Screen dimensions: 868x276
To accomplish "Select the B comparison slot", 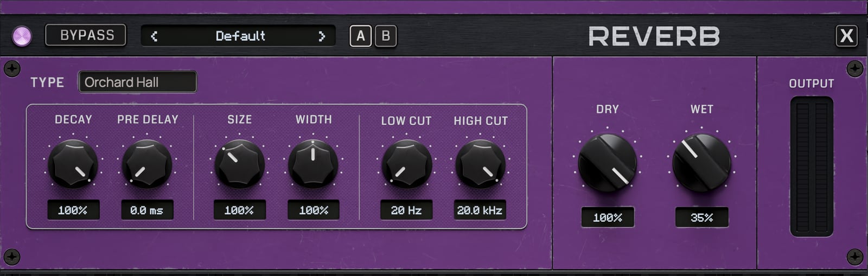I will pos(386,36).
